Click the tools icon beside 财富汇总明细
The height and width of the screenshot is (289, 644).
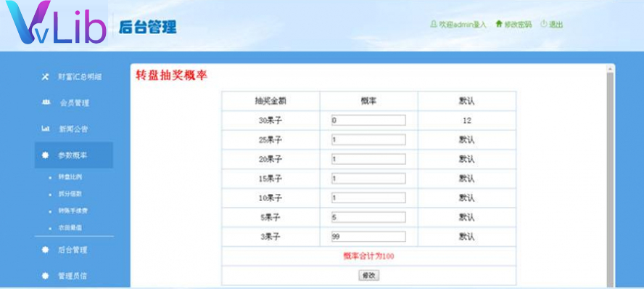click(45, 77)
